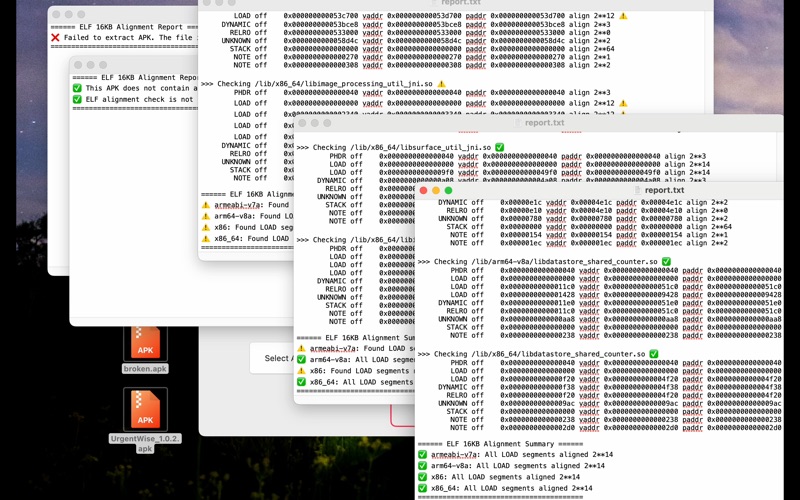Click the partially hidden Select APK button

[272, 358]
